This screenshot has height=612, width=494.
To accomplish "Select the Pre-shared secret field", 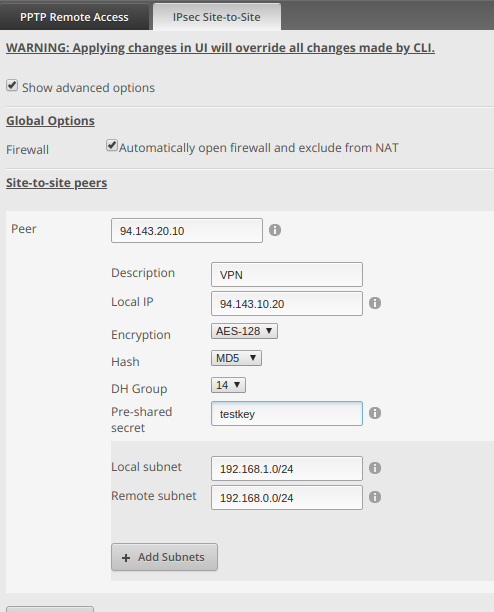I will (x=287, y=413).
